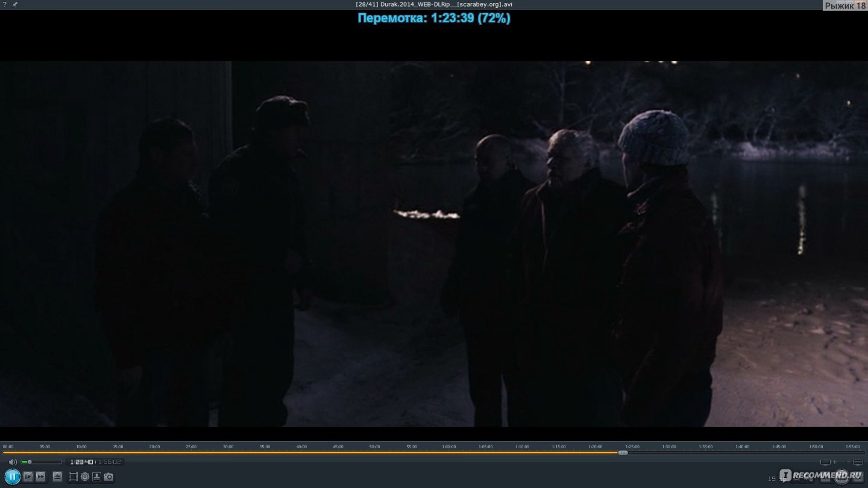Jump to the 1:55:00 timeline mark
The height and width of the screenshot is (488, 868).
pos(852,446)
